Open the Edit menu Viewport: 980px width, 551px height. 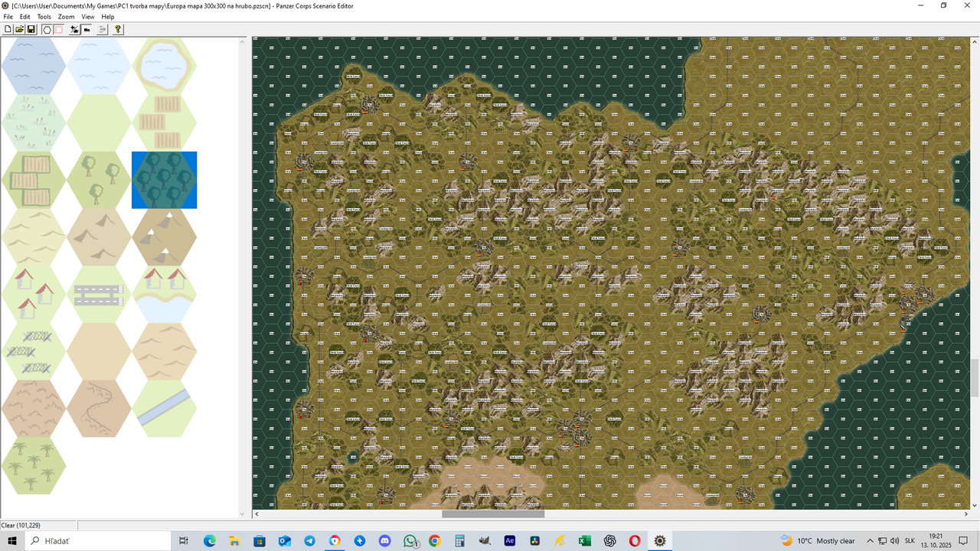(x=25, y=17)
